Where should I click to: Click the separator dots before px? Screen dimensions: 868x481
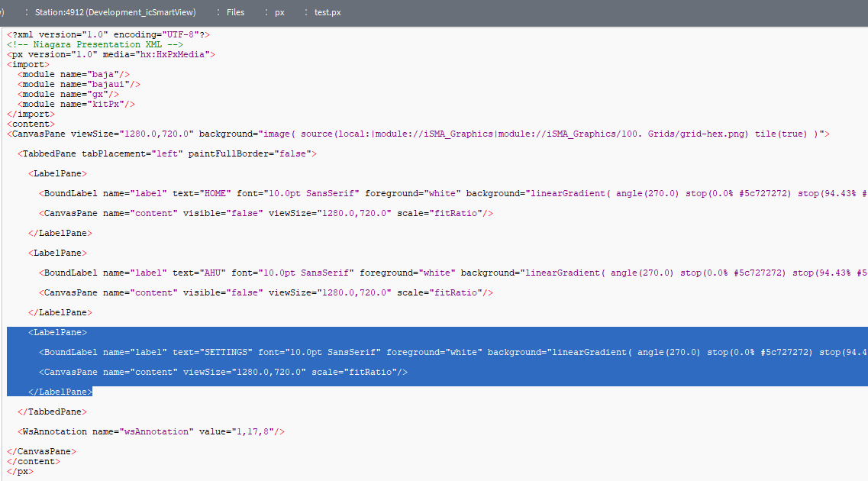[266, 12]
